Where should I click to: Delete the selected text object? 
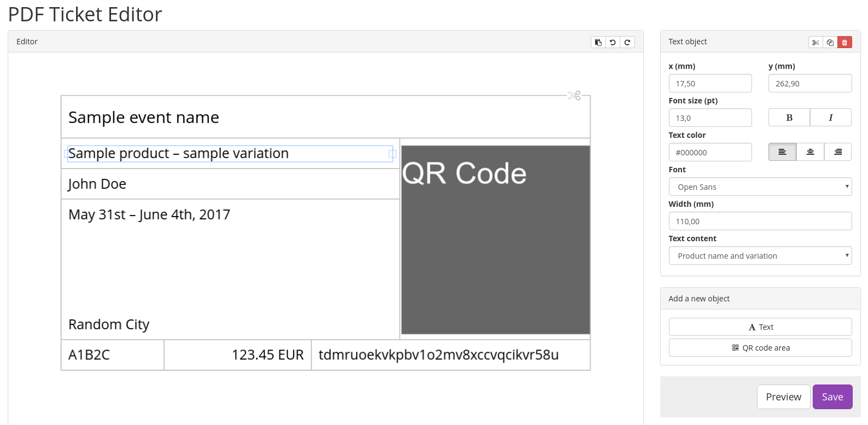coord(844,42)
